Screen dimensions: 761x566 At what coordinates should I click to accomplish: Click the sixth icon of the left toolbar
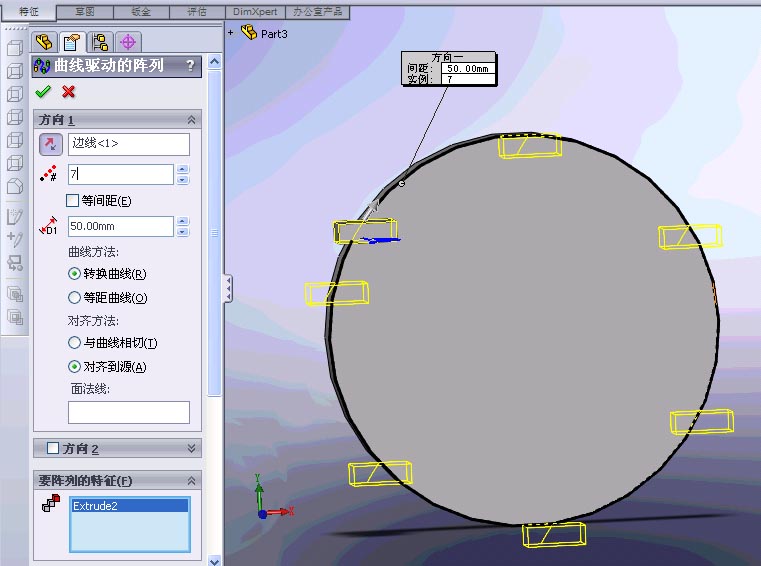pyautogui.click(x=15, y=163)
